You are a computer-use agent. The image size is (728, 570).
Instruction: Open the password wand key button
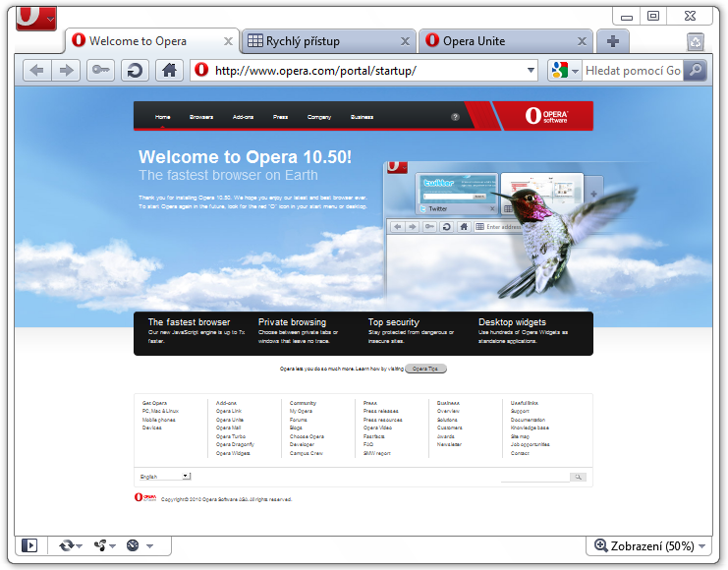(100, 71)
